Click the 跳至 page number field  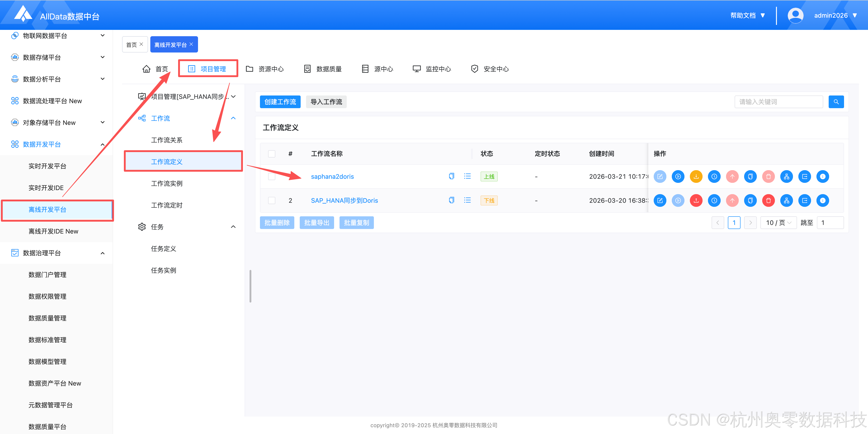830,223
